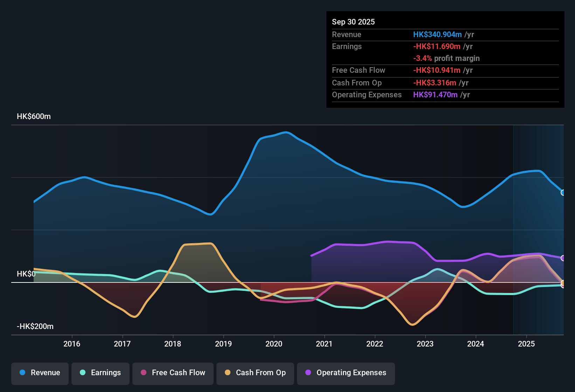Viewport: 575px width, 392px height.
Task: Select the 2023 x-axis label
Action: pyautogui.click(x=425, y=344)
